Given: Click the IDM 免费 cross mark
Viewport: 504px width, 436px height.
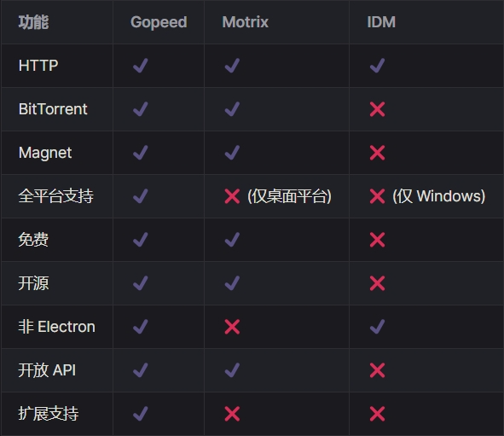Looking at the screenshot, I should 377,240.
